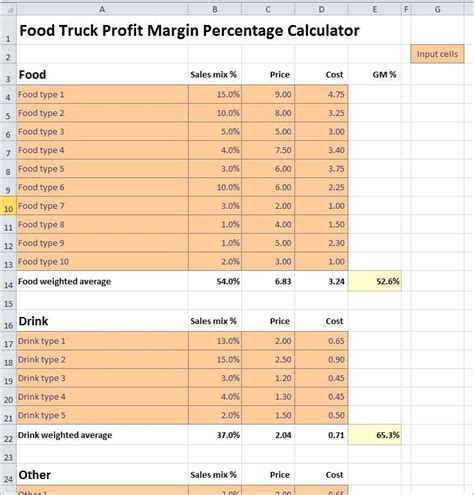Select Food type 6 cost cell

click(x=322, y=187)
